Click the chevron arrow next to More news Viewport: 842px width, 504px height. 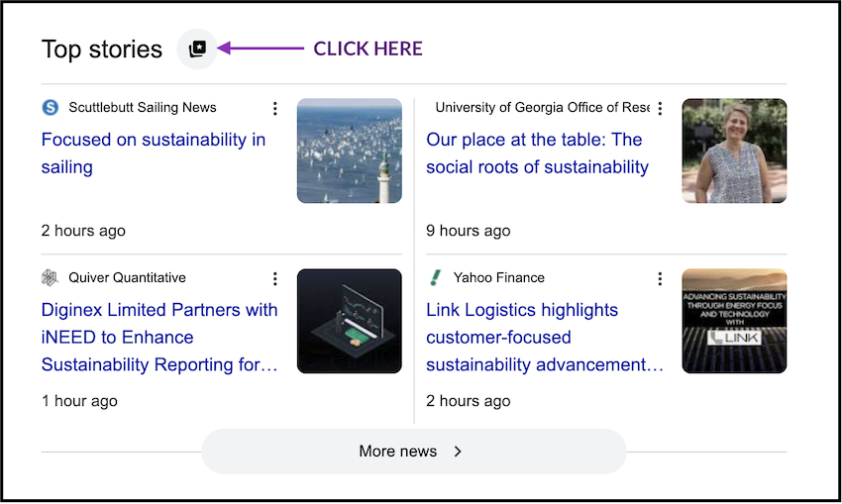pos(458,452)
